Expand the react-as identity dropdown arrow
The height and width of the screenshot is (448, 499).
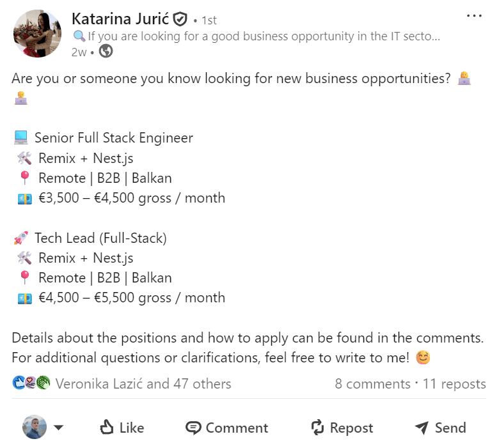point(58,428)
